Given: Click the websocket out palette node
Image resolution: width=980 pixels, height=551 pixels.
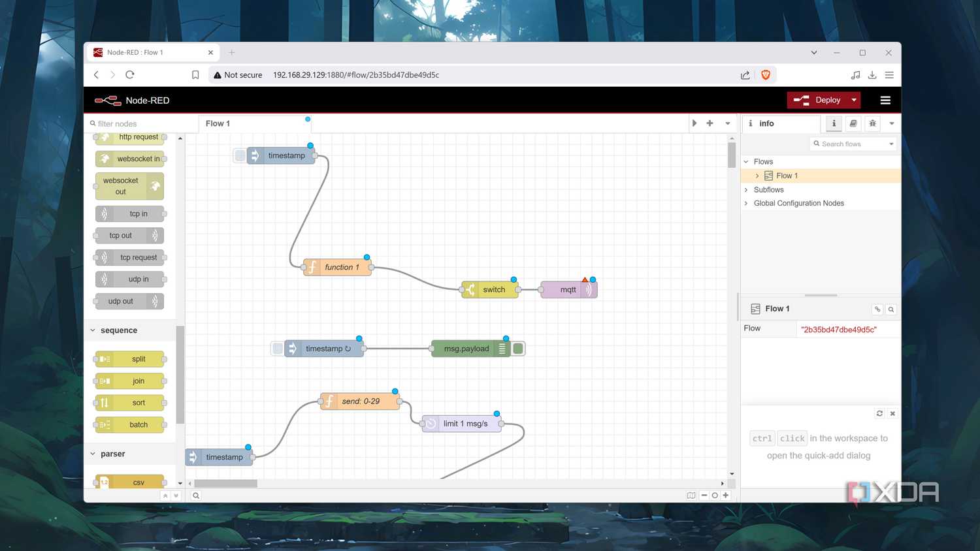Looking at the screenshot, I should coord(129,186).
